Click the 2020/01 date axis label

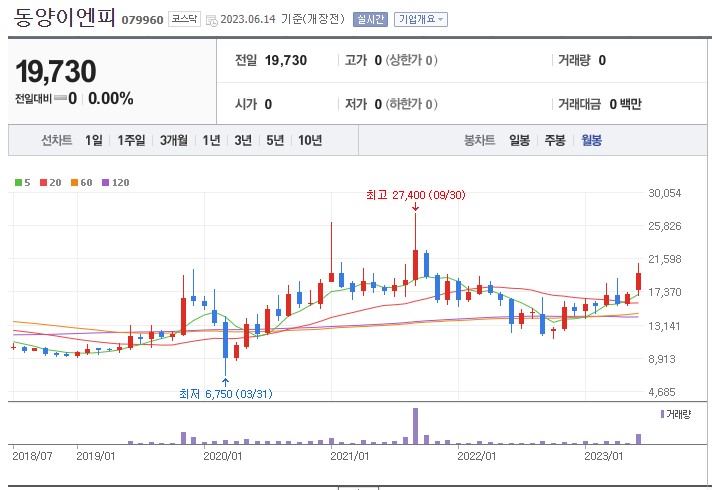(x=222, y=456)
